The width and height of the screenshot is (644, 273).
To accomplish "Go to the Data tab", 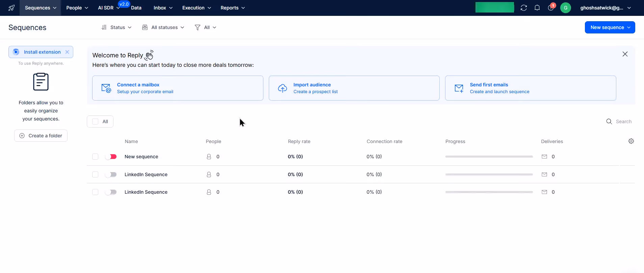I will pos(136,8).
